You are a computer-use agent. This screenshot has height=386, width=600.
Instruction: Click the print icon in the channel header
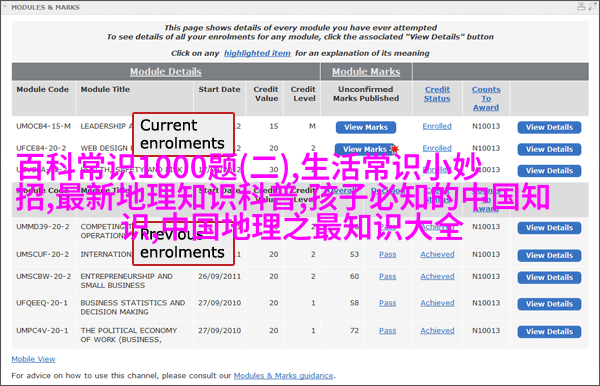581,7
